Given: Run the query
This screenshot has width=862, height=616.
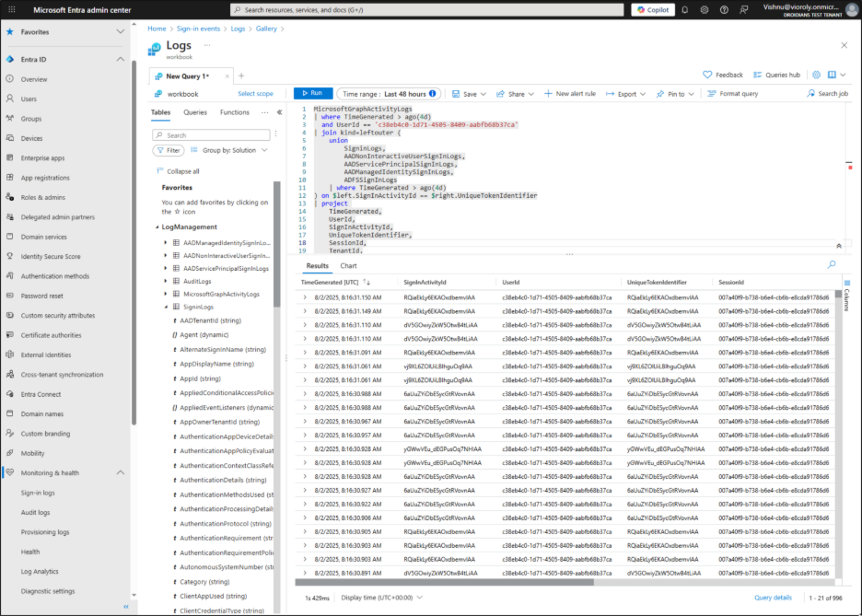Looking at the screenshot, I should [313, 93].
